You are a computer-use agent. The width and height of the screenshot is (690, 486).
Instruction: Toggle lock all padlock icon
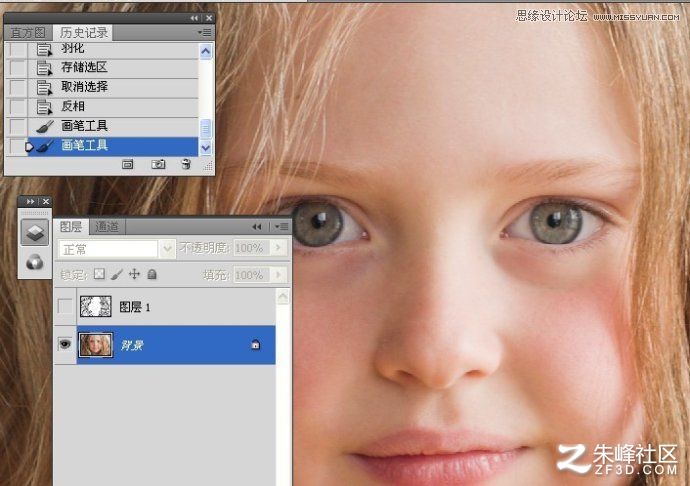tap(152, 274)
